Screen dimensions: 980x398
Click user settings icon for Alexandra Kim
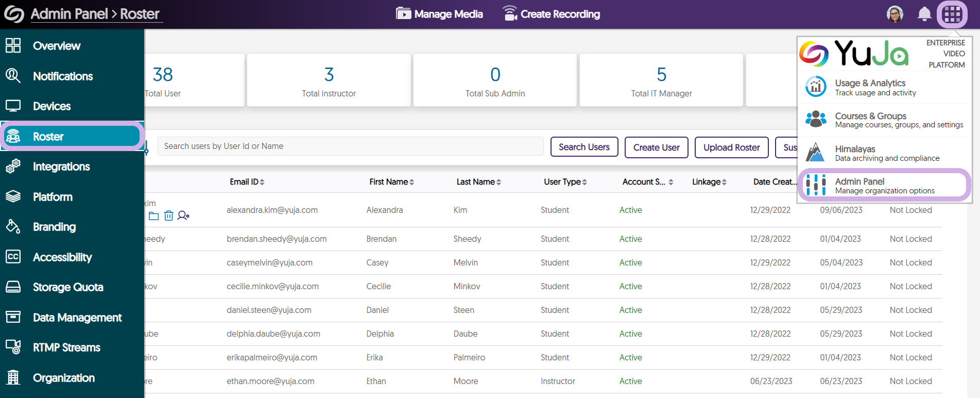tap(183, 215)
